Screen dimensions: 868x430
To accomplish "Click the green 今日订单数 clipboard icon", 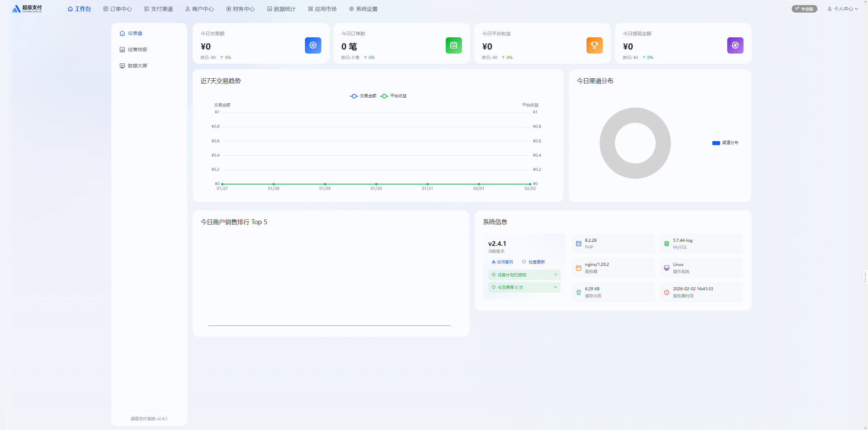I will click(454, 45).
